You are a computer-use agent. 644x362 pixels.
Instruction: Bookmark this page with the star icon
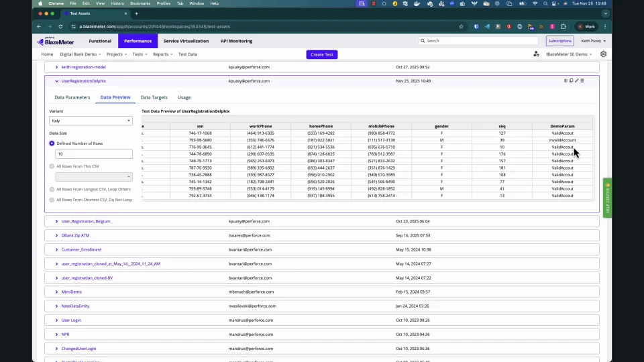point(461,27)
